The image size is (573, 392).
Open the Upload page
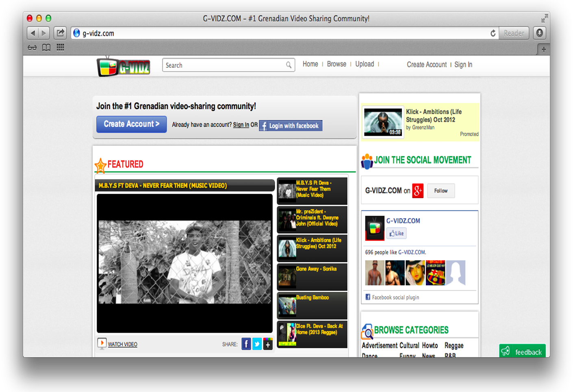tap(365, 64)
